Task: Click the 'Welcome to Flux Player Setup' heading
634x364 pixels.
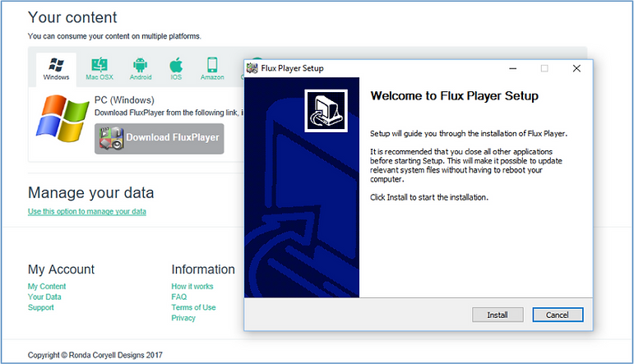Action: tap(455, 96)
